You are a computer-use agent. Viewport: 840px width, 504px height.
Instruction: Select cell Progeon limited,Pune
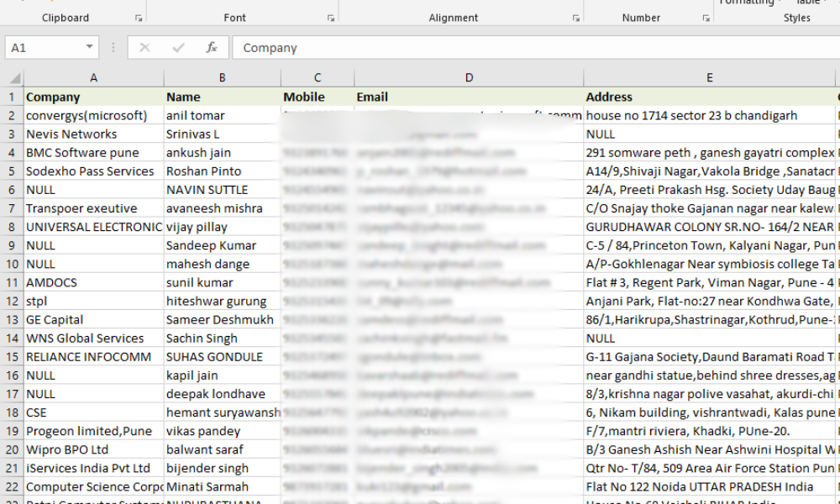[94, 431]
